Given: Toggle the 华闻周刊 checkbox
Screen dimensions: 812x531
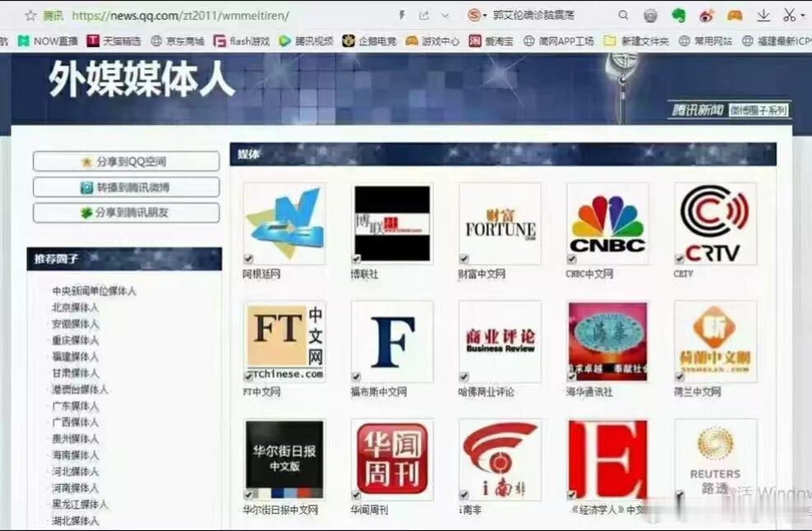Looking at the screenshot, I should coord(357,495).
